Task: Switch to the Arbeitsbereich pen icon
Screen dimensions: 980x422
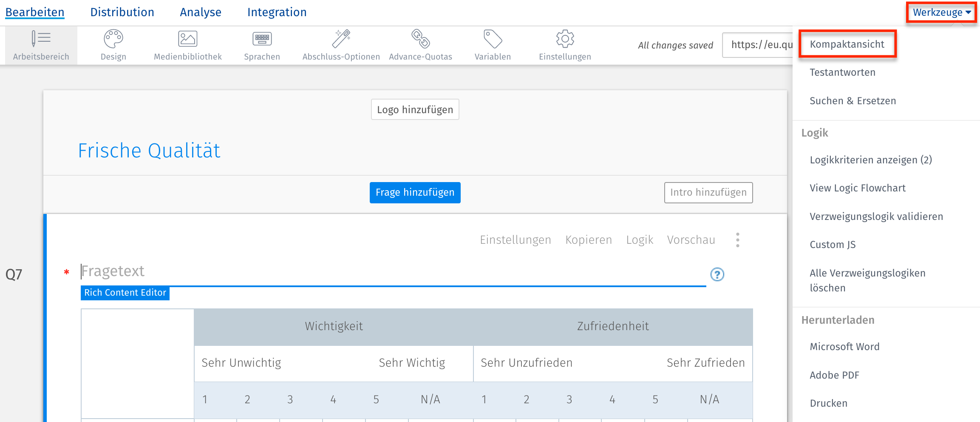Action: click(x=40, y=40)
